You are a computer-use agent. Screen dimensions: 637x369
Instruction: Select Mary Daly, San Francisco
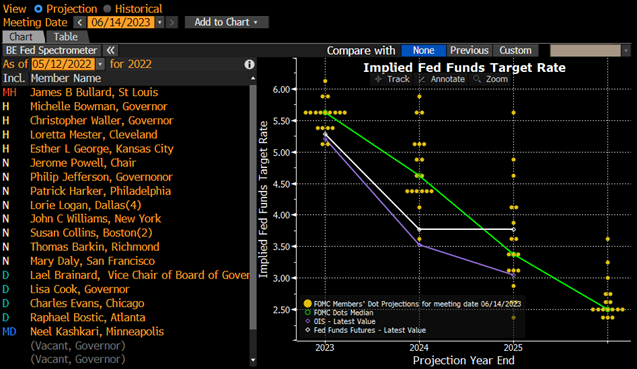(92, 261)
